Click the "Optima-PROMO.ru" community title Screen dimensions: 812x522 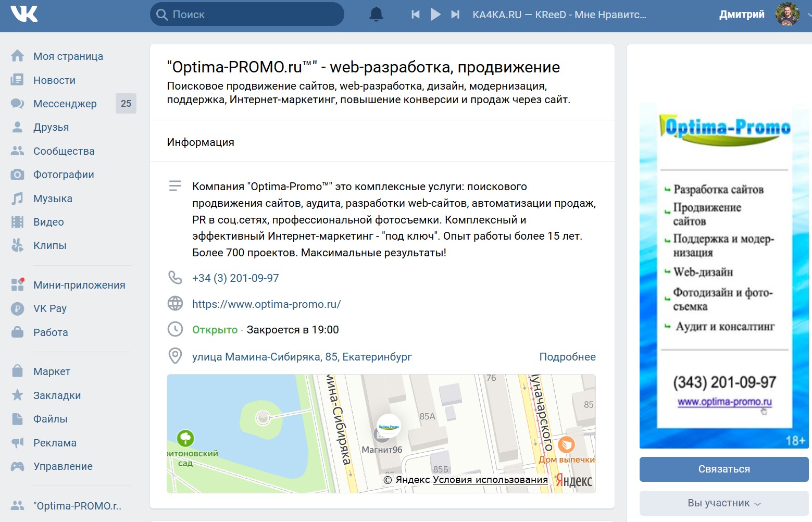point(363,67)
